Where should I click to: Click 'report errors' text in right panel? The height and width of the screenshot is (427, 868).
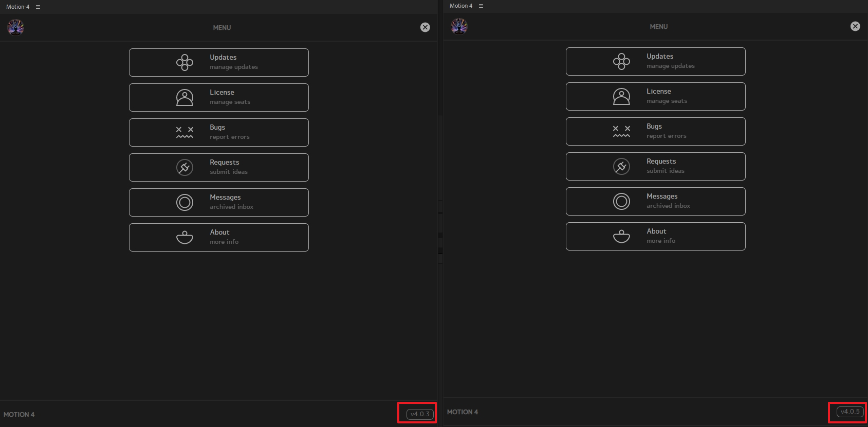pos(667,136)
